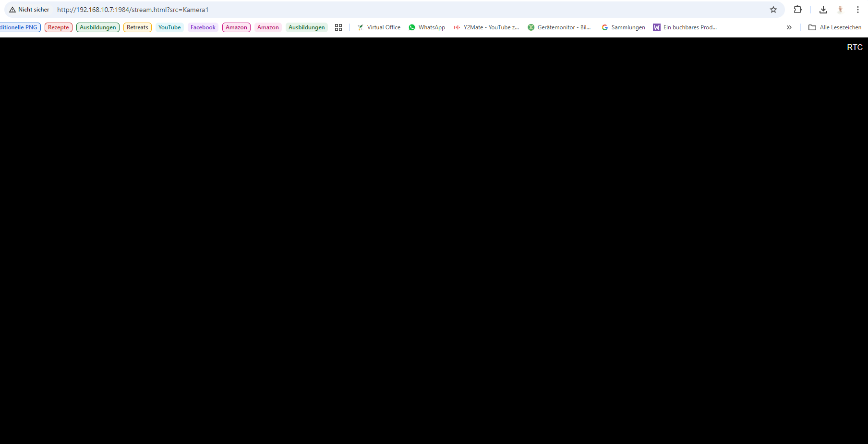The width and height of the screenshot is (868, 444).
Task: Open the Amazon chip with the red outline
Action: (236, 27)
